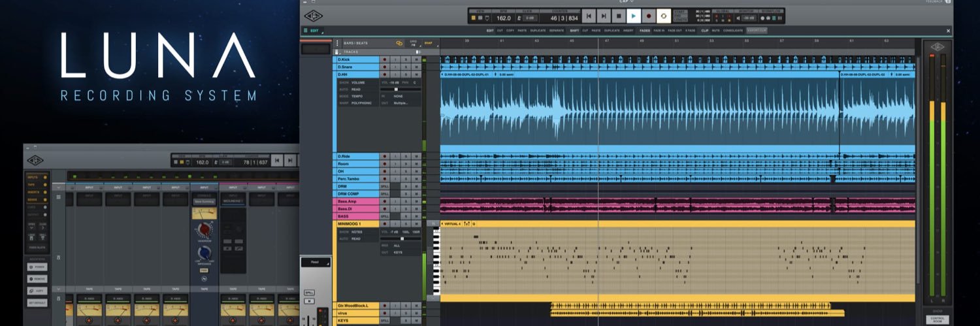Click POWER in the mixer window

(x=37, y=267)
